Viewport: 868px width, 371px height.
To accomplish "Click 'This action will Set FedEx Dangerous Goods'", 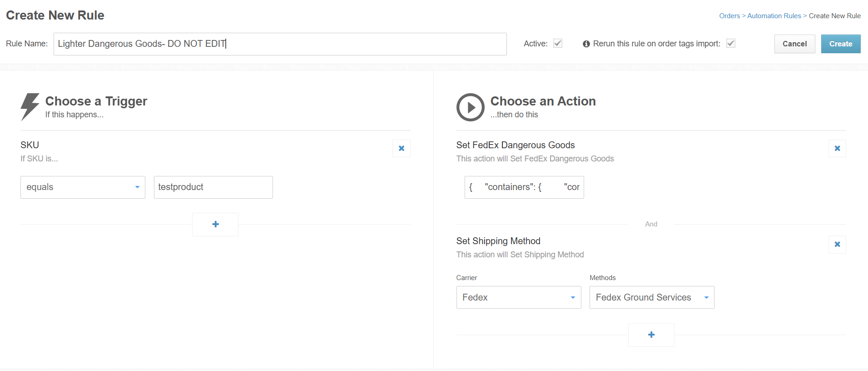I will (535, 159).
